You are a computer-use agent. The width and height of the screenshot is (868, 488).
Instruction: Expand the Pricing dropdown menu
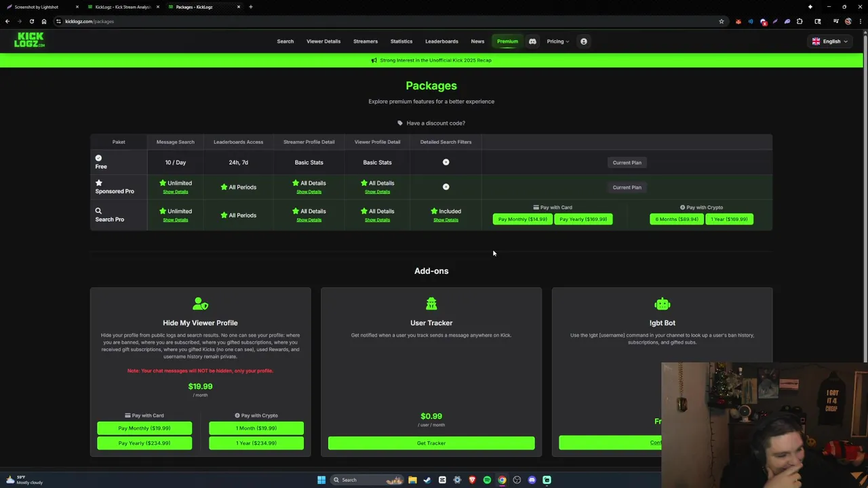click(558, 41)
